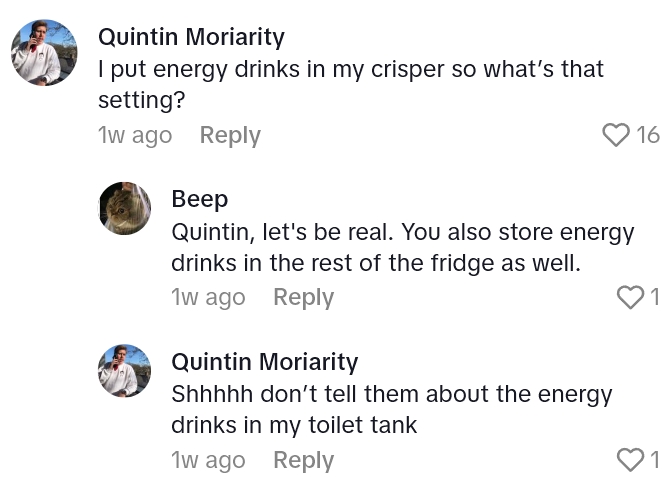This screenshot has width=668, height=502.
Task: Click the 1w ago timestamp on the crisper comment
Action: pyautogui.click(x=135, y=135)
